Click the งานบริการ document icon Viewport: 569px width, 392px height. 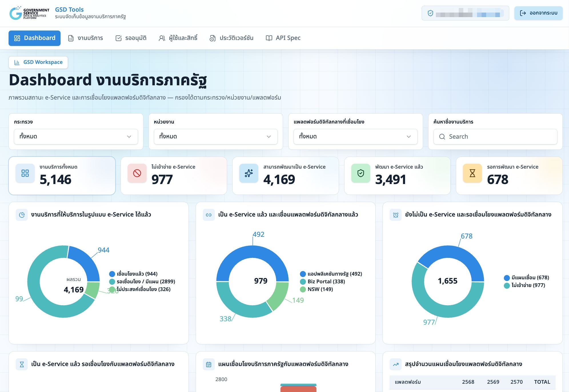pos(71,38)
